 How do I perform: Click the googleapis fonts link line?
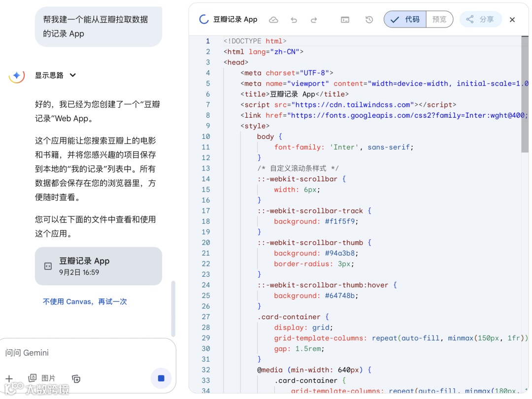[x=384, y=115]
